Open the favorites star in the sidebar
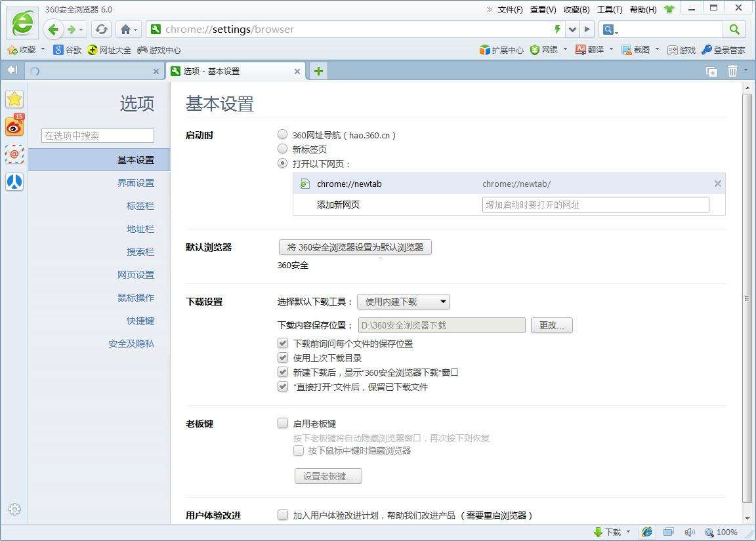 (14, 99)
